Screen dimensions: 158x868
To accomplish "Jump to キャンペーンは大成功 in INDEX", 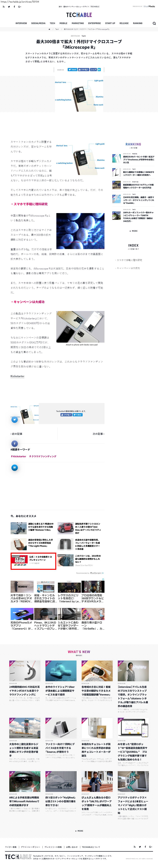I will click(x=128, y=268).
